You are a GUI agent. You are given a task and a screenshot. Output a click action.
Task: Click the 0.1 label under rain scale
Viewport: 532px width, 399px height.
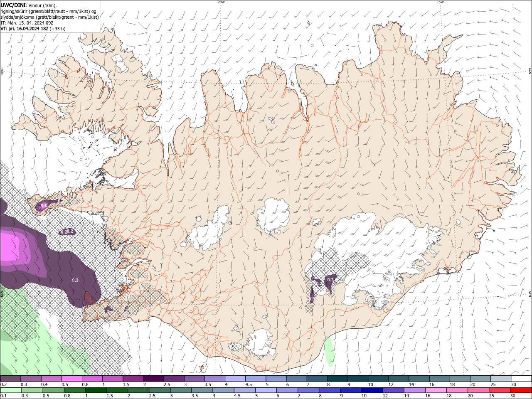point(4,396)
